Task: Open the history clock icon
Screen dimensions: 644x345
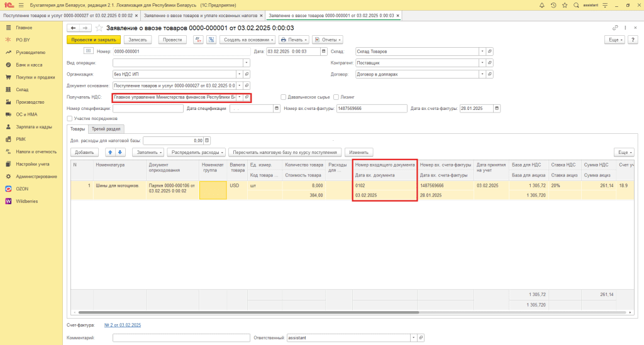Action: 553,5
